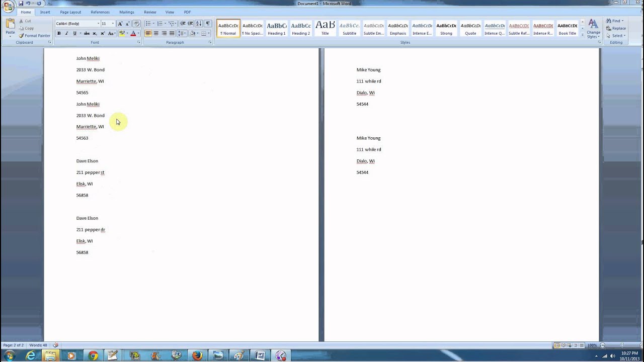The image size is (644, 362).
Task: Apply the Intense Quote style
Action: coord(495,29)
